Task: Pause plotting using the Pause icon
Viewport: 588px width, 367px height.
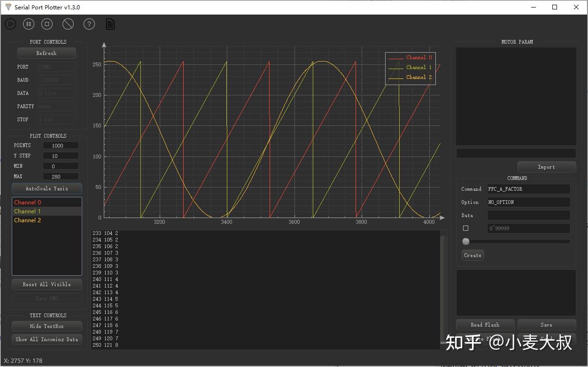Action: click(28, 23)
